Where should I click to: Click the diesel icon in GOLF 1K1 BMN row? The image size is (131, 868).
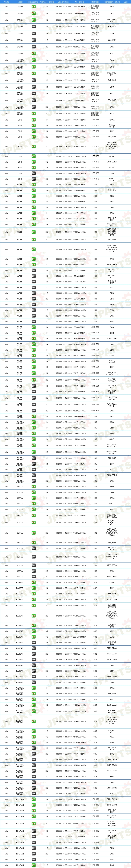click(34, 322)
